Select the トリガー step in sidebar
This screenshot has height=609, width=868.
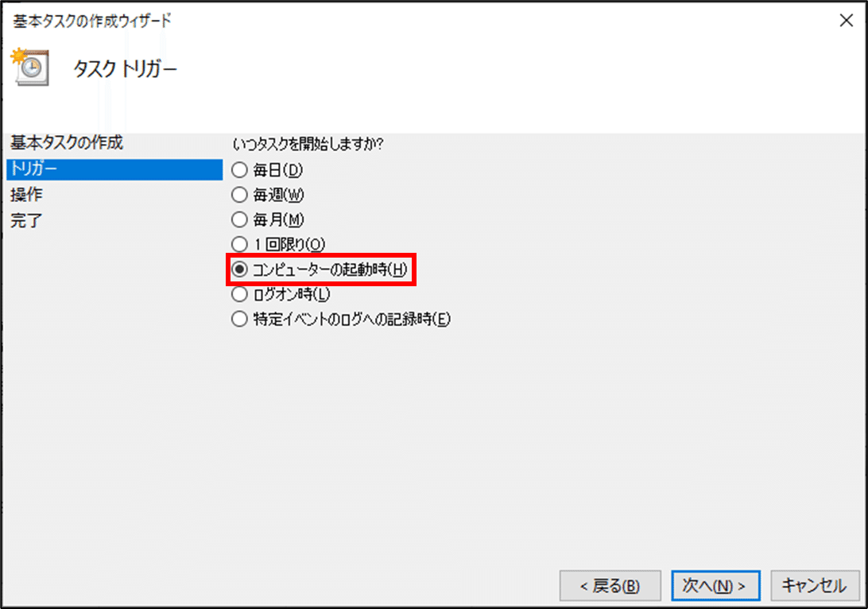[114, 169]
